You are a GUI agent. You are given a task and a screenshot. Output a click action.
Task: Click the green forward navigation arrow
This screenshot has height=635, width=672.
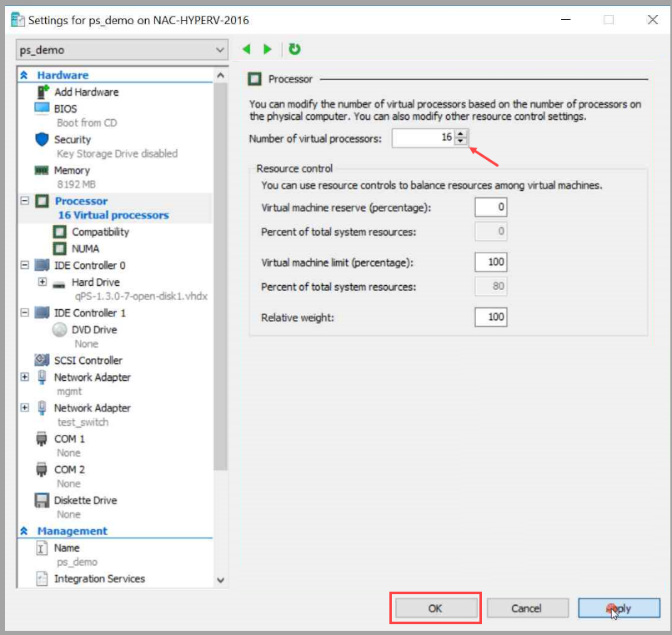coord(268,50)
